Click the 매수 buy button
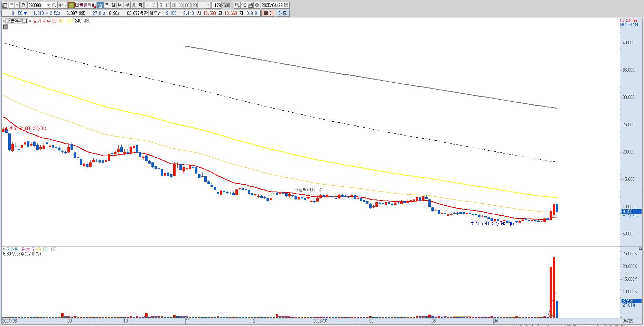644x326 pixels. (x=268, y=13)
